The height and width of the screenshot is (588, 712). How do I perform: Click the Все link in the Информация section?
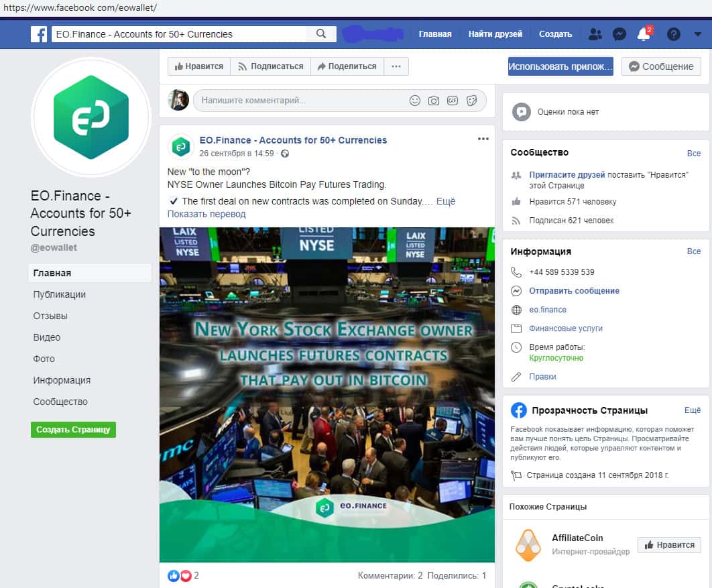coord(694,251)
